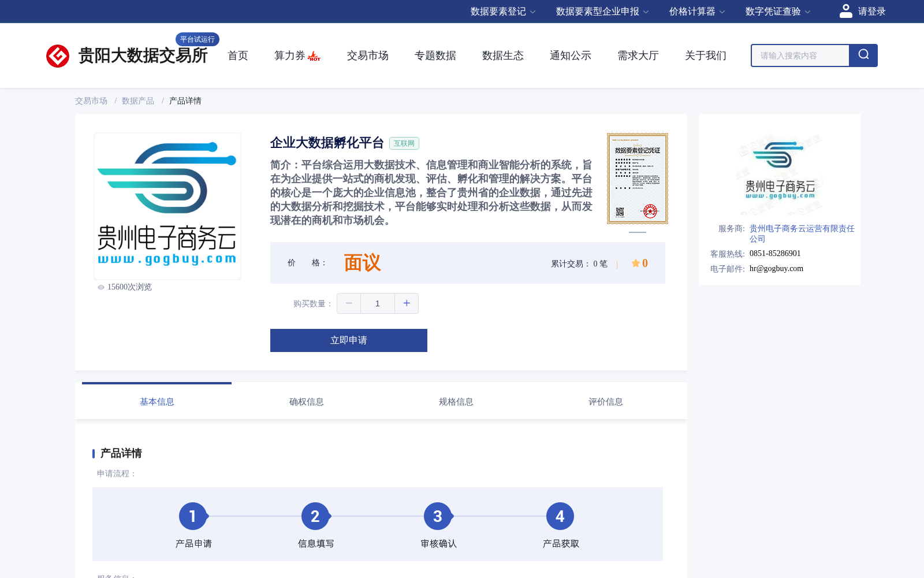
Task: Click 请登录 to log in
Action: coord(871,12)
